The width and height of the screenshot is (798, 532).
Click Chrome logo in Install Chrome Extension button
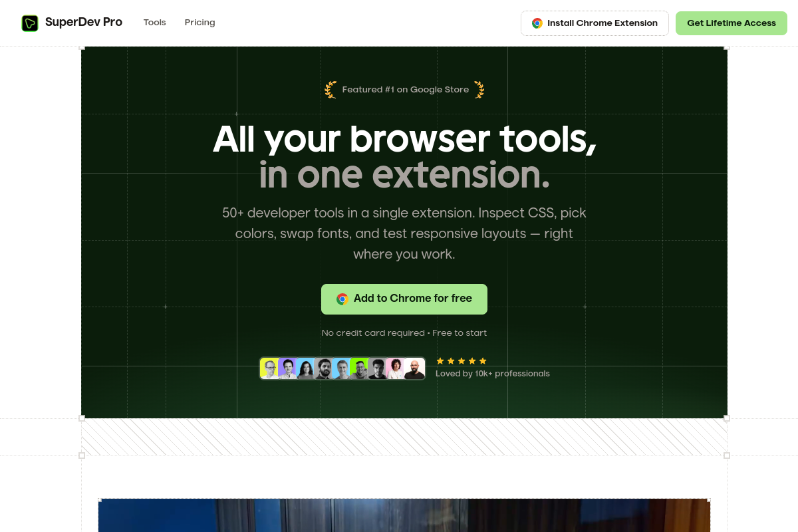point(537,23)
